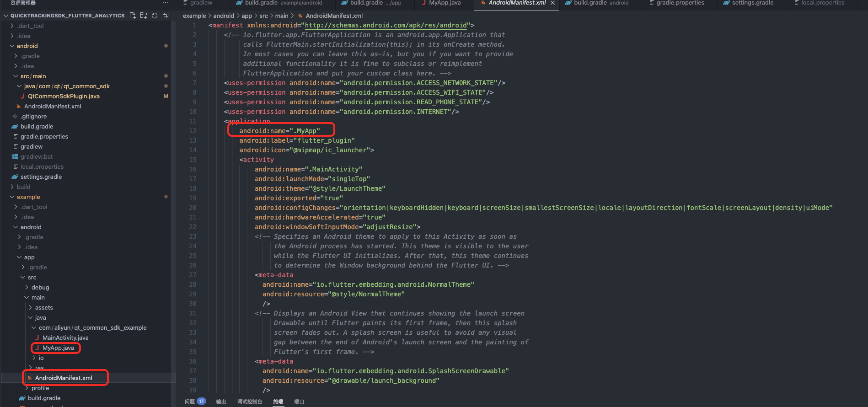
Task: Open the 问题 problems panel tab
Action: [x=190, y=402]
